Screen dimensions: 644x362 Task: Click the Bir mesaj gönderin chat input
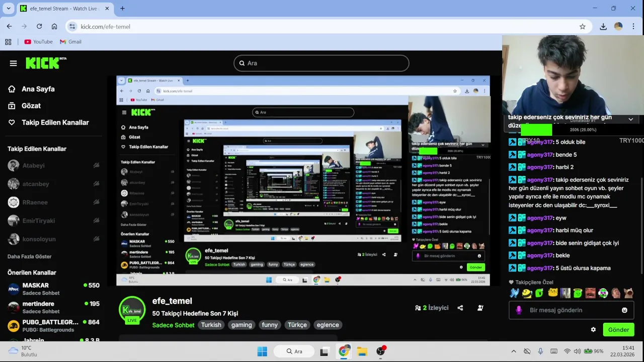pos(571,310)
